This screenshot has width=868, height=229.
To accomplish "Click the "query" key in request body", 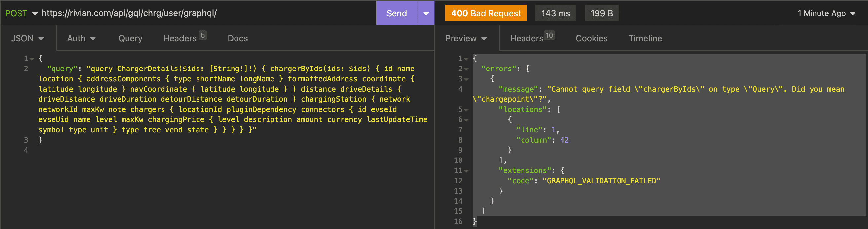I will click(x=62, y=69).
